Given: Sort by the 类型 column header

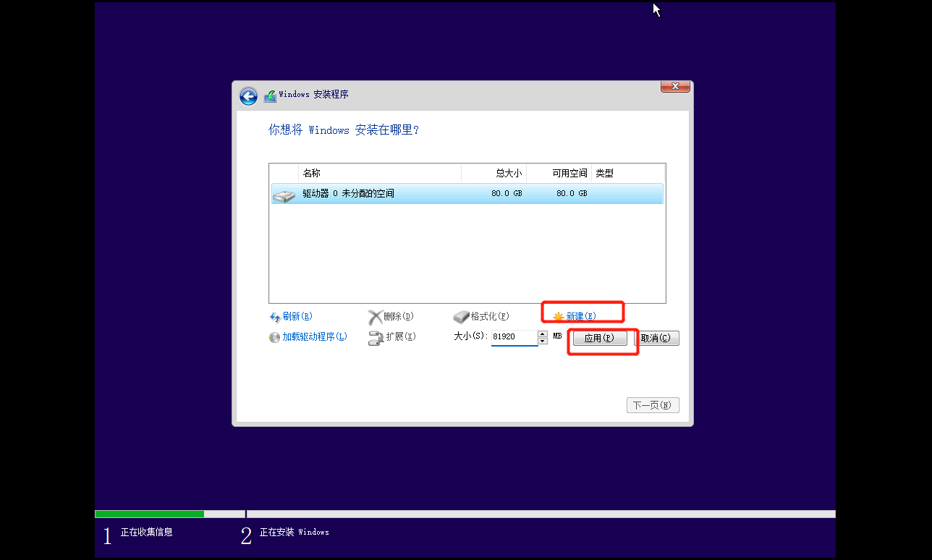Looking at the screenshot, I should click(628, 174).
